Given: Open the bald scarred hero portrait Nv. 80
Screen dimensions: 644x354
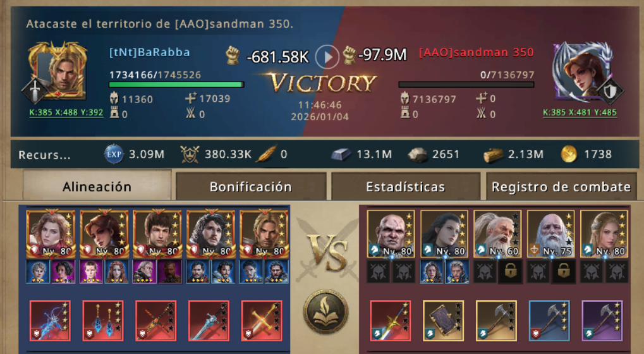Looking at the screenshot, I should click(391, 234).
